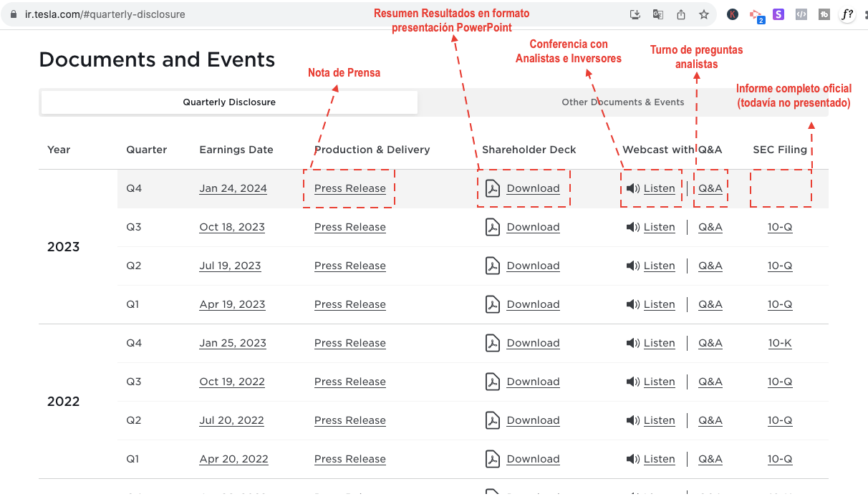Viewport: 868px width, 499px height.
Task: Open the 10-Q filing in the Apr 19, 2023 row
Action: coord(780,304)
